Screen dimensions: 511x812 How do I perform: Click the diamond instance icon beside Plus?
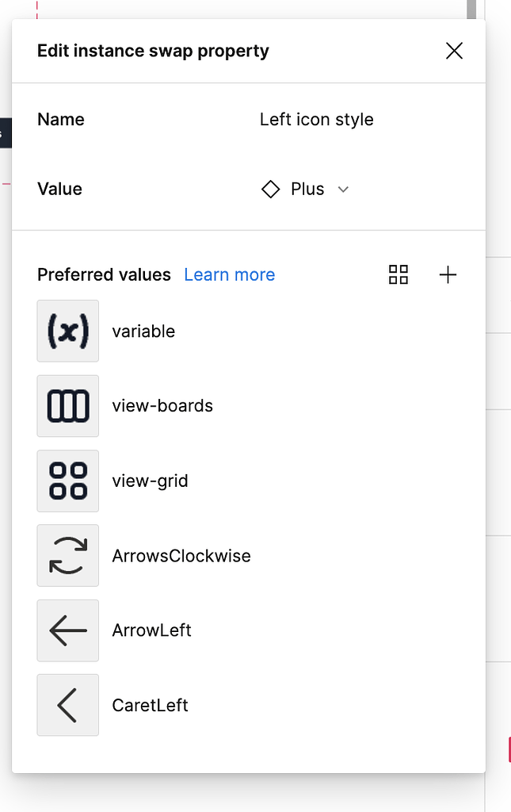click(271, 190)
